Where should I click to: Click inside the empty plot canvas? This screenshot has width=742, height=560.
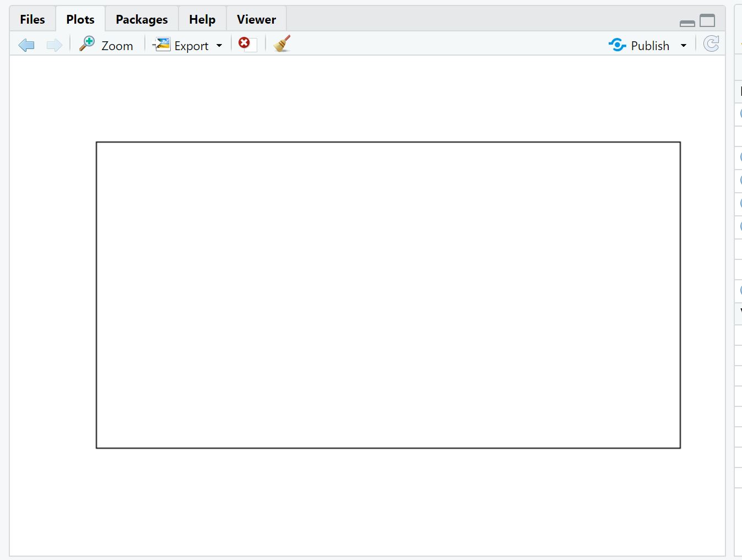coord(386,295)
